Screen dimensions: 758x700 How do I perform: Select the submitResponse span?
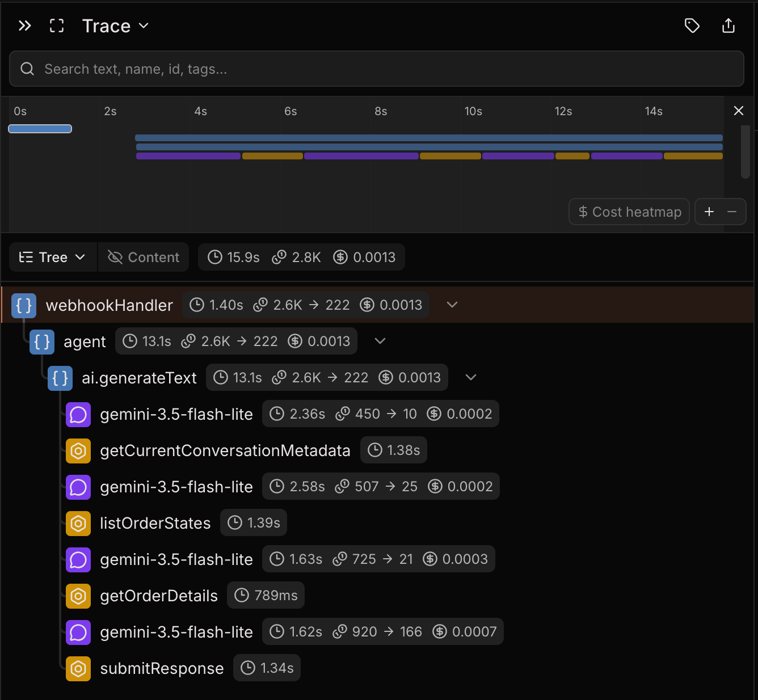[378, 668]
